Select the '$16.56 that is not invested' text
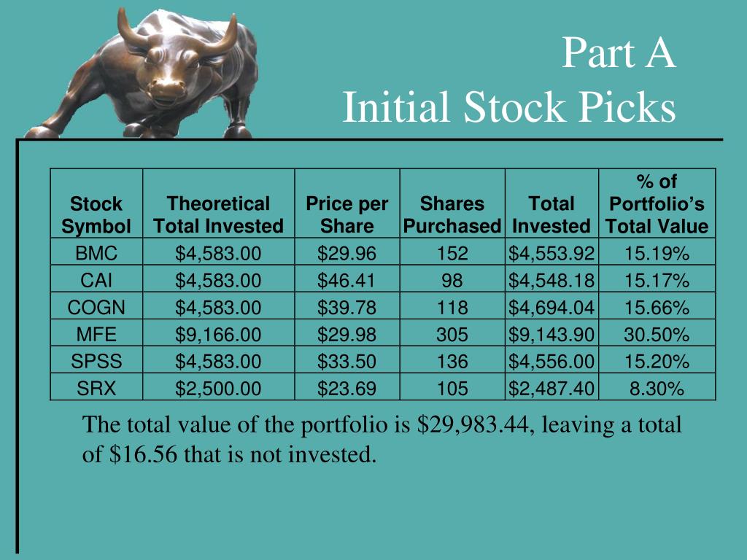The width and height of the screenshot is (747, 560). click(242, 454)
